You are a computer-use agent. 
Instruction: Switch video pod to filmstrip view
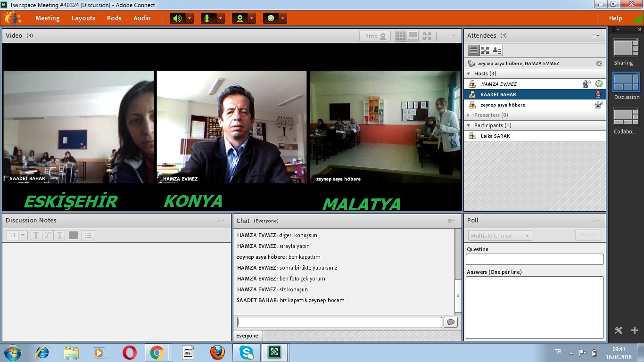(413, 36)
